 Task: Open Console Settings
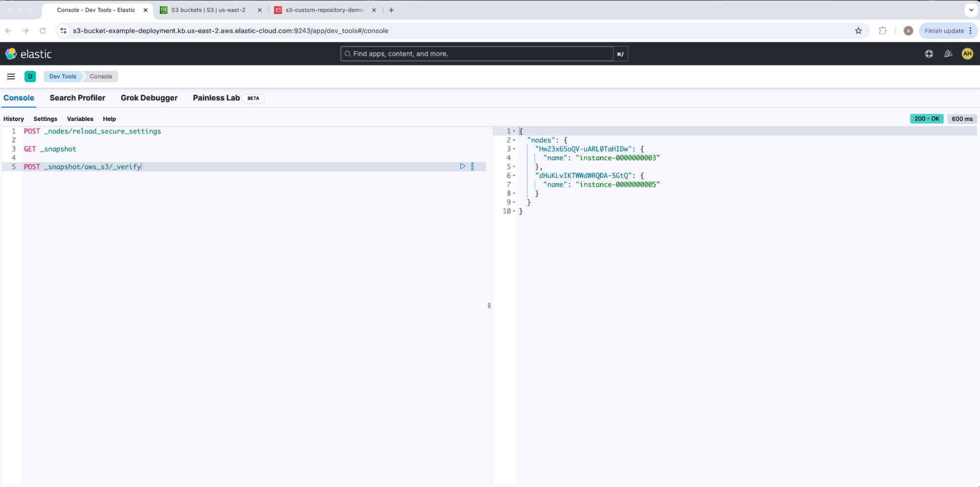45,119
